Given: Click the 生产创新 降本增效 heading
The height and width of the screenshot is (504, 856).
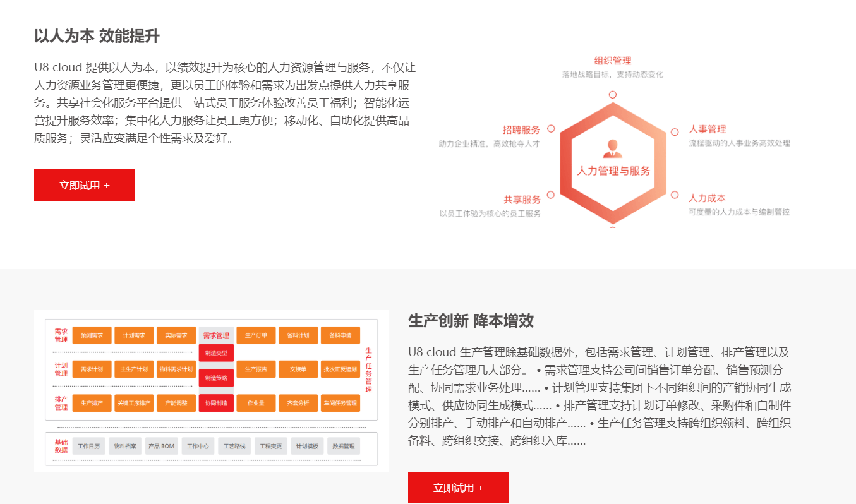Looking at the screenshot, I should pyautogui.click(x=471, y=320).
